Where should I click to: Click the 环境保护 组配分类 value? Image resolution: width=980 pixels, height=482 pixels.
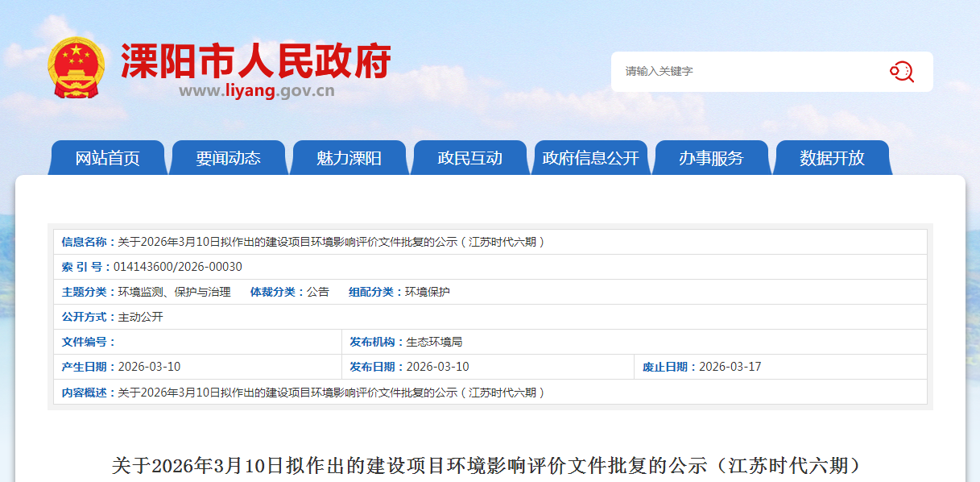[427, 292]
